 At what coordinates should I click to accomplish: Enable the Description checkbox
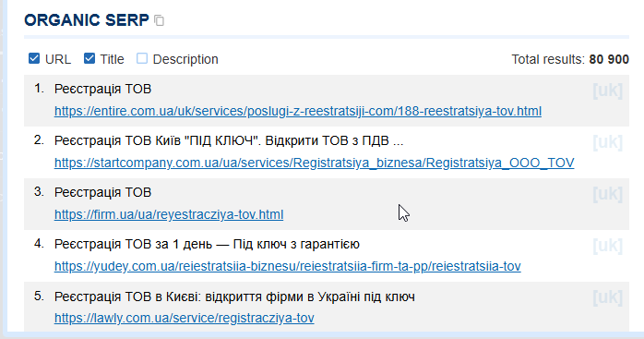tap(142, 58)
